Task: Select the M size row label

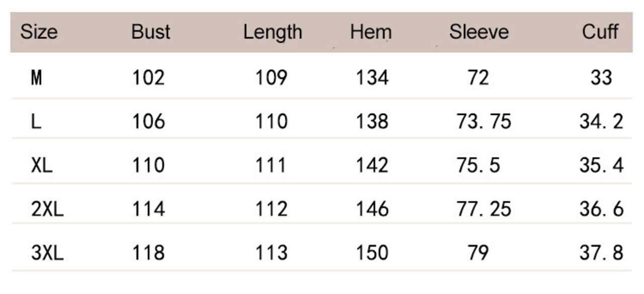Action: [x=36, y=78]
